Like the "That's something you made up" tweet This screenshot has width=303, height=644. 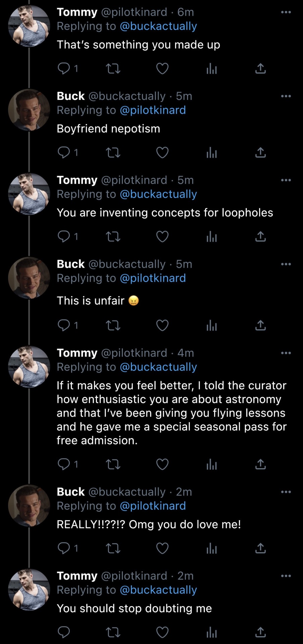point(162,69)
